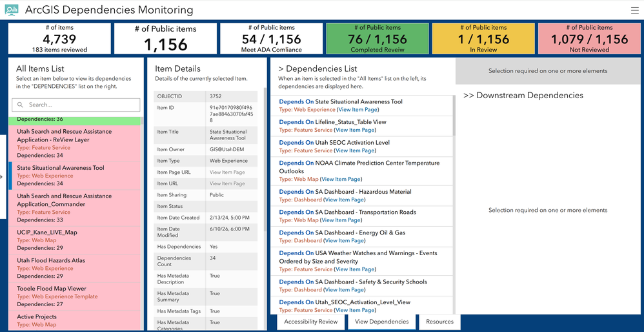Click the Item ID value in details table
The height and width of the screenshot is (332, 644).
click(x=232, y=114)
